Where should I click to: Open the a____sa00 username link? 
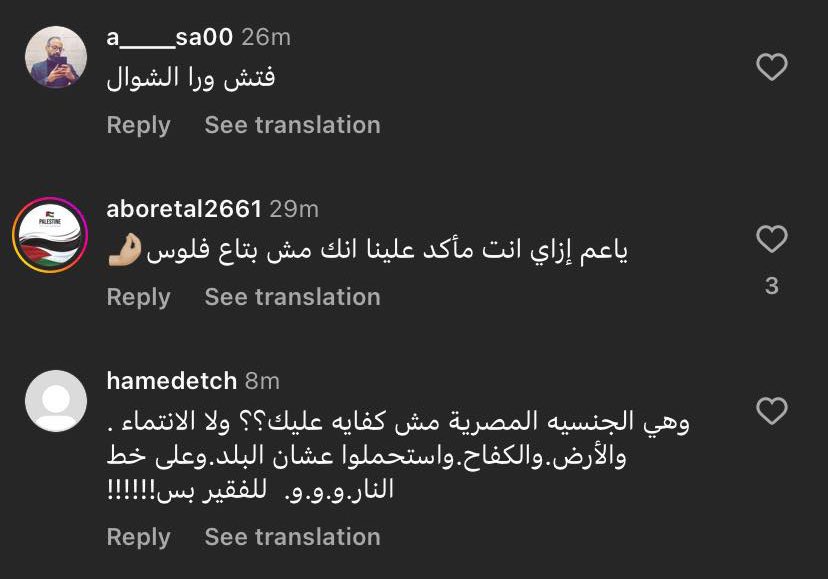click(169, 37)
